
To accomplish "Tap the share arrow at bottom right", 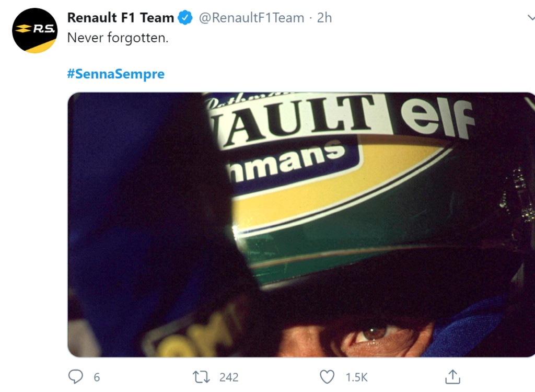I will 453,376.
